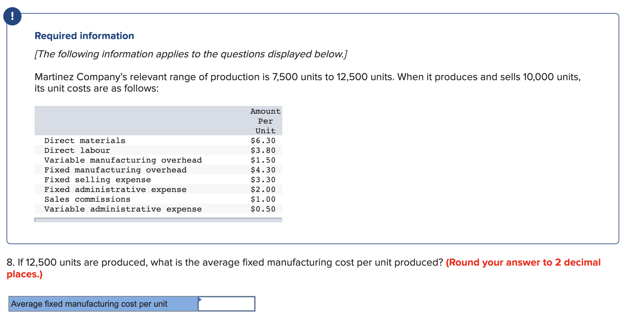Click the Direct materials row label

point(85,140)
